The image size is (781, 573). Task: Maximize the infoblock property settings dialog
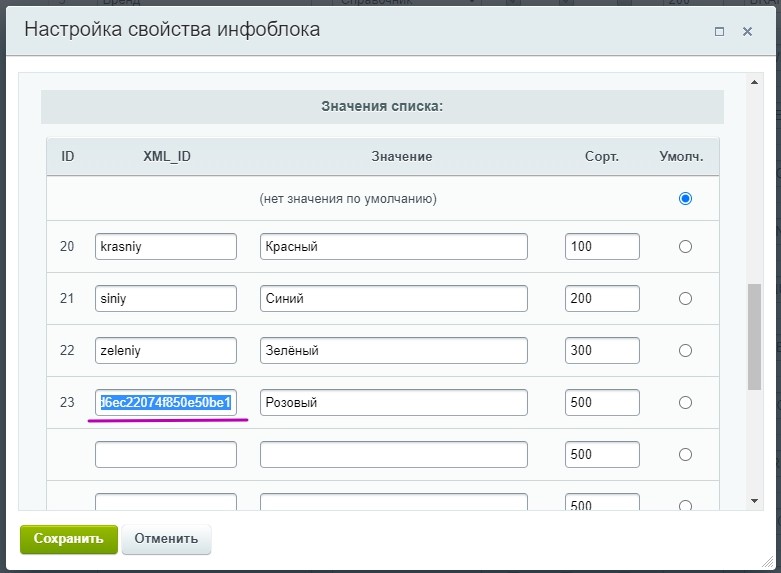pos(719,31)
